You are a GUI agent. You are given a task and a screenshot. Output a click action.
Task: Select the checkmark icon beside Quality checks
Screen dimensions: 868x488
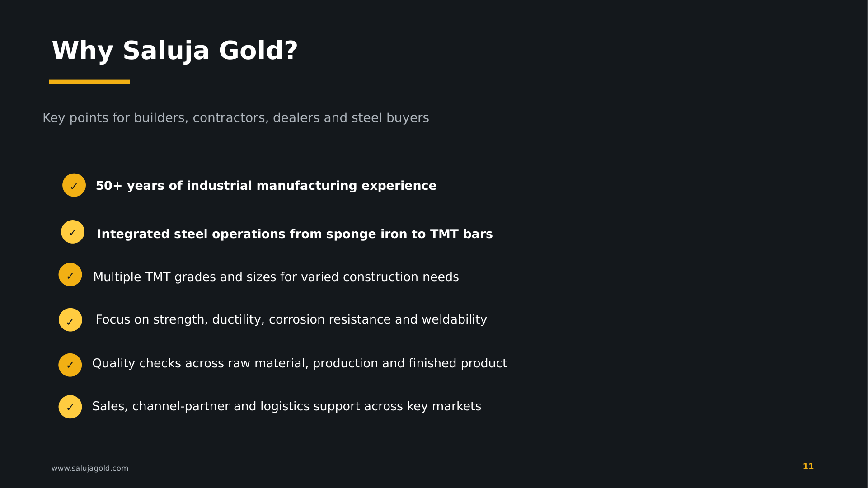click(70, 365)
